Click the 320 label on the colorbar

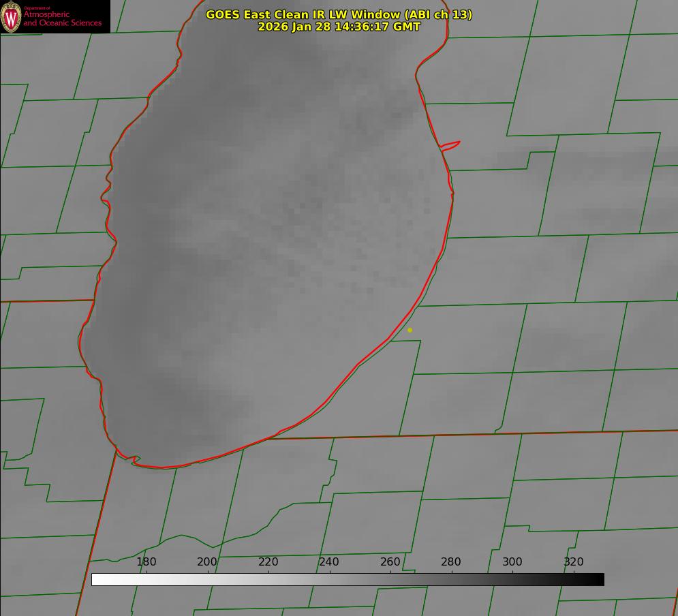[574, 562]
